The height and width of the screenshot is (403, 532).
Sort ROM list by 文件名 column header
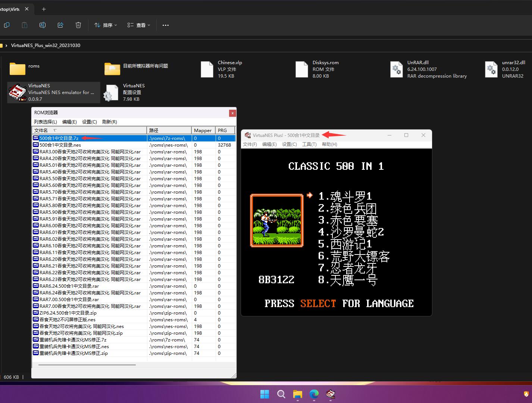pyautogui.click(x=90, y=130)
